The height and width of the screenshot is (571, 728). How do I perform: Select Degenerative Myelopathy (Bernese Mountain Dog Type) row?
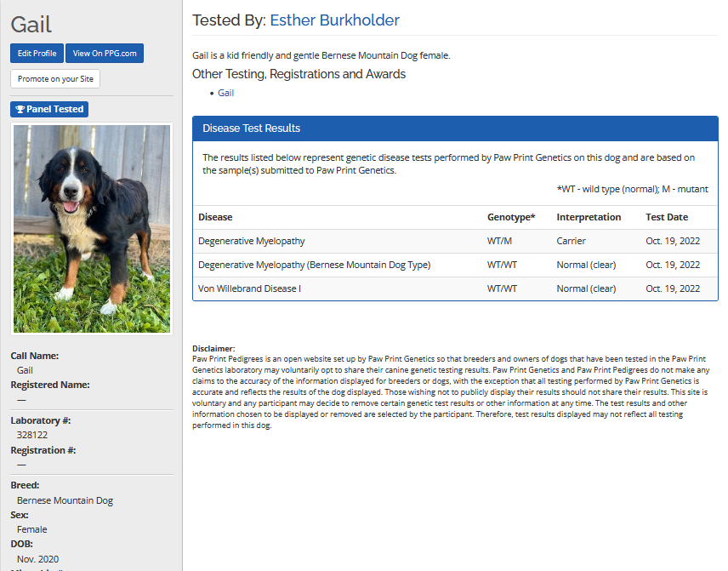tap(314, 265)
